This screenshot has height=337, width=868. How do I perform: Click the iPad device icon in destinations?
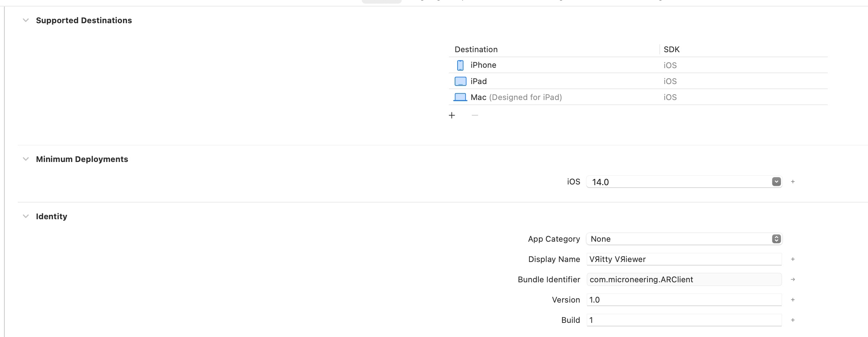point(460,82)
